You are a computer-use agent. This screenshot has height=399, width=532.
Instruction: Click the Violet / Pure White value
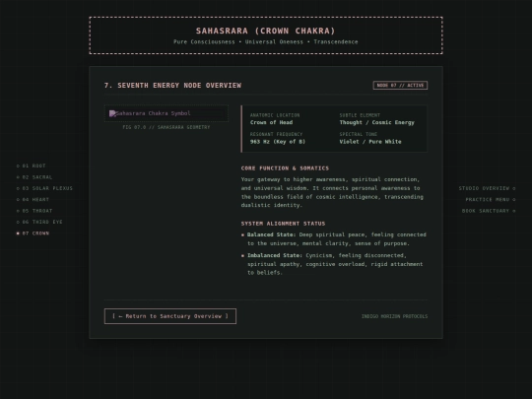pos(370,142)
